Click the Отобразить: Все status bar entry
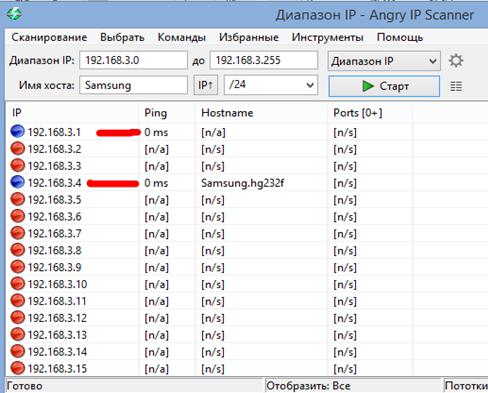The image size is (488, 393). coord(308,386)
